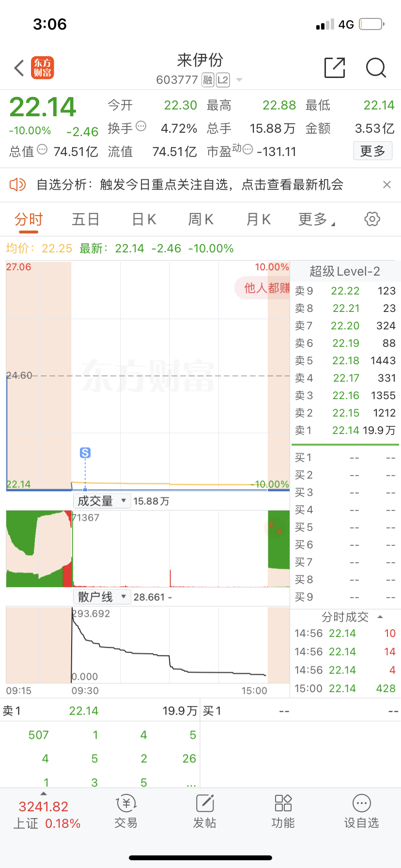
Task: Go back with the left arrow icon
Action: (19, 68)
